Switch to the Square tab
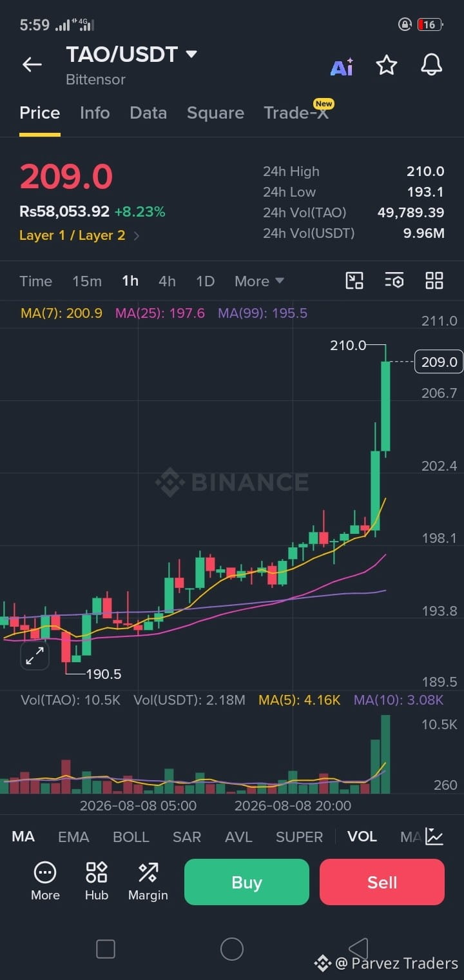 pos(215,113)
